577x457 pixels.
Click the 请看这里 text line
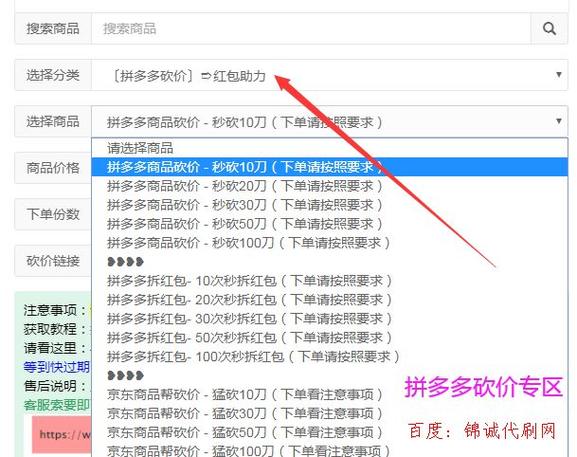click(x=55, y=348)
